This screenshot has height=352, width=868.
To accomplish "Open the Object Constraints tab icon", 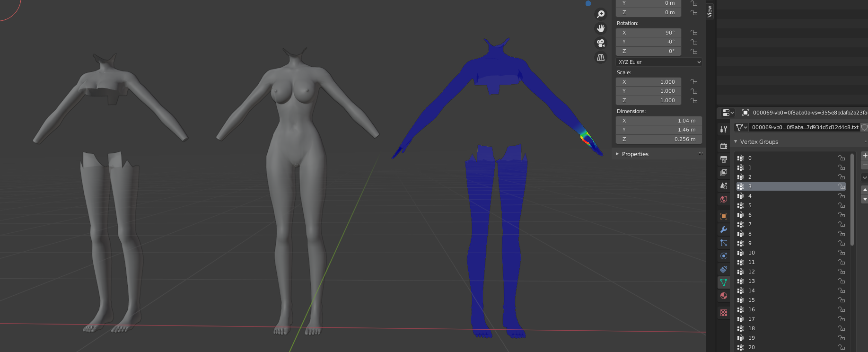I will (x=724, y=269).
